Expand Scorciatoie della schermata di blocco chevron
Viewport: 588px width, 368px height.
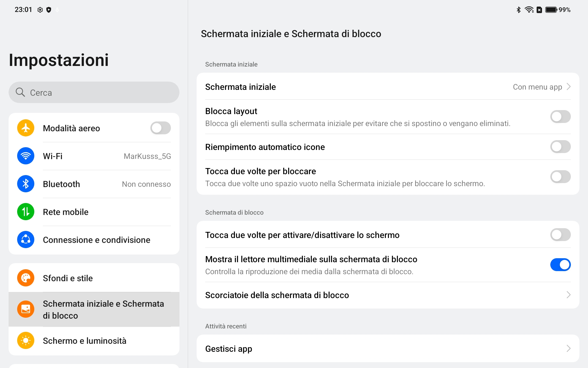(568, 295)
